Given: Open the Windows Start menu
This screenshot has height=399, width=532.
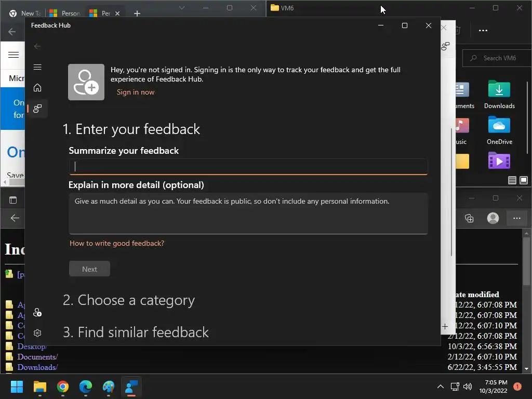Looking at the screenshot, I should pos(17,387).
